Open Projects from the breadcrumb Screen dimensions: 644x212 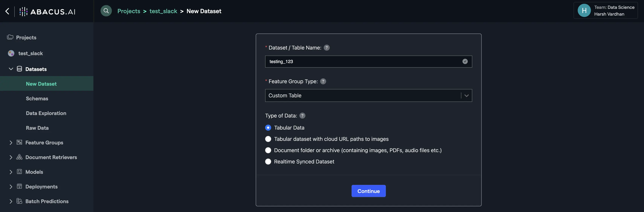click(129, 11)
